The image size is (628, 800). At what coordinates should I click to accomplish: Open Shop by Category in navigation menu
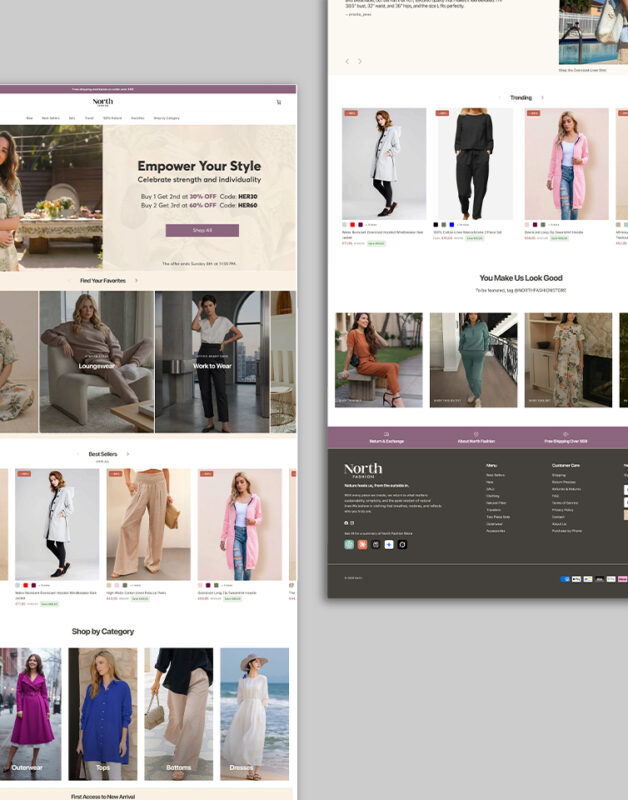[x=166, y=118]
